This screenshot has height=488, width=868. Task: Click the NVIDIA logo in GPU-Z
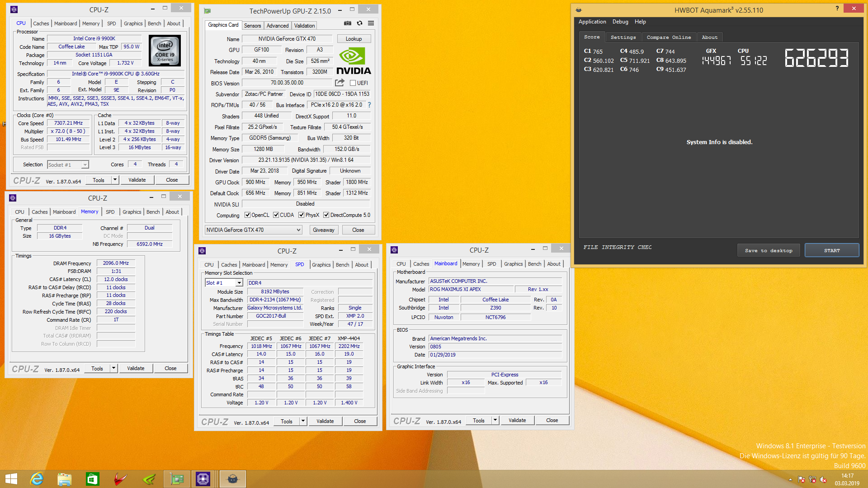tap(354, 61)
